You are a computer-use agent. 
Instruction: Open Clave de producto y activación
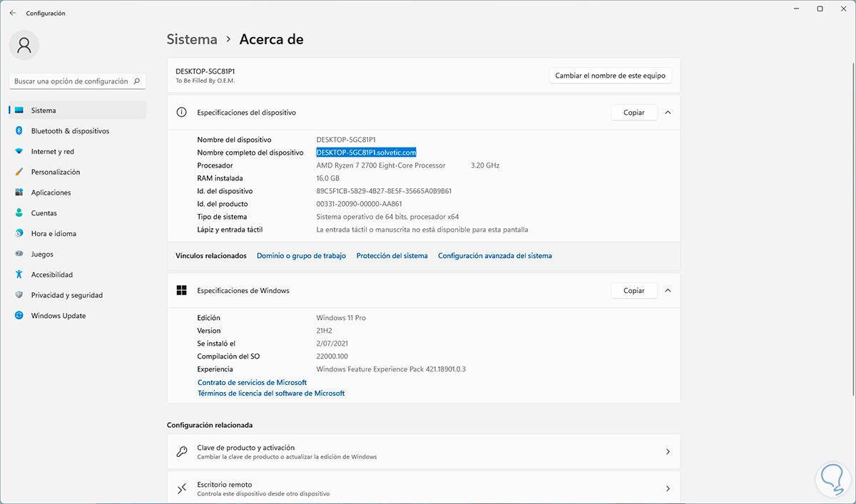pyautogui.click(x=423, y=452)
